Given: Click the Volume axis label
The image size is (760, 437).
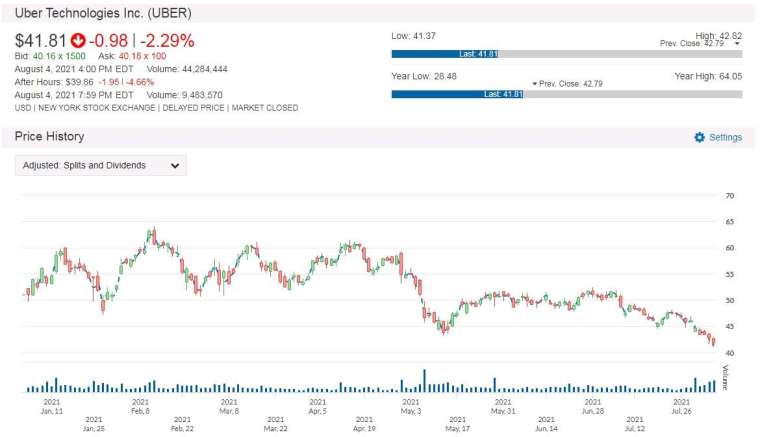Looking at the screenshot, I should click(x=725, y=377).
